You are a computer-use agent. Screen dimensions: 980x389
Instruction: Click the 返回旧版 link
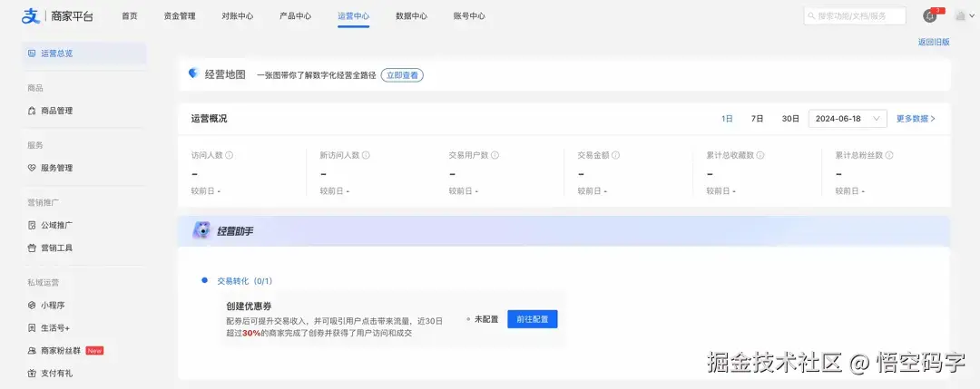[934, 42]
